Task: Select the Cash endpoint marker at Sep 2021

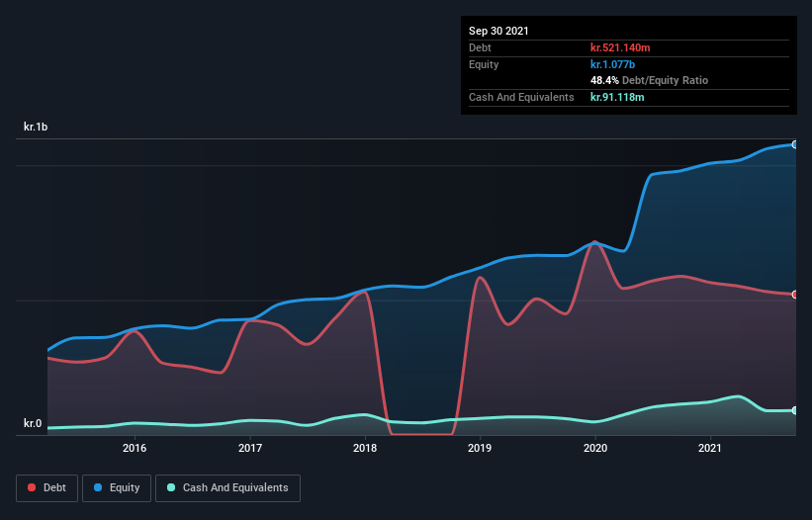Action: [795, 410]
